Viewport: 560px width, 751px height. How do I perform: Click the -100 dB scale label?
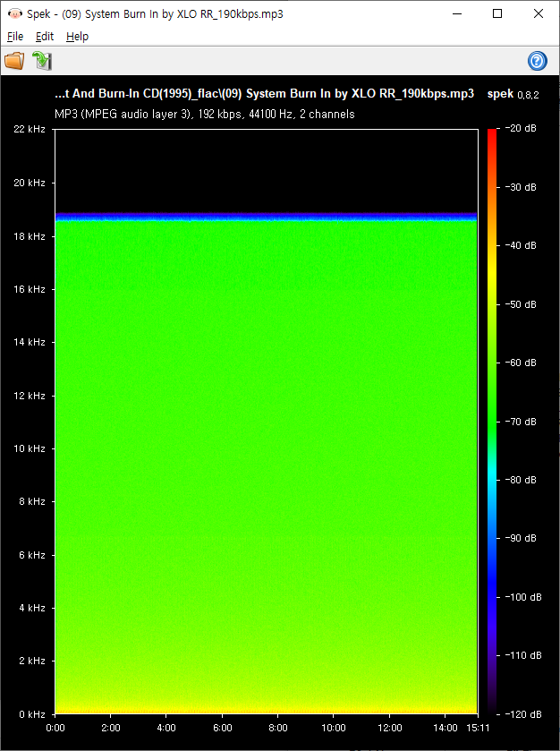[x=522, y=597]
